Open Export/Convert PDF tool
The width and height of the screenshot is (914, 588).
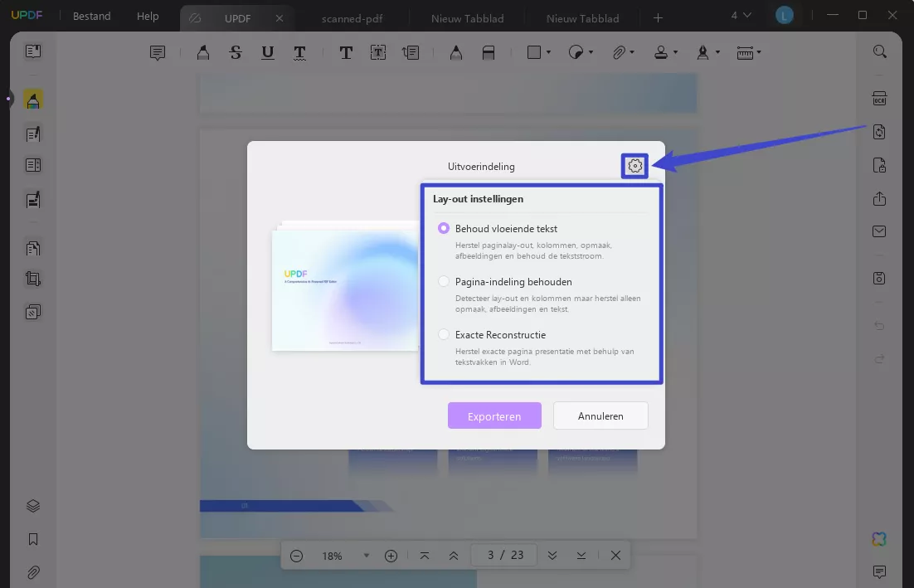point(880,132)
